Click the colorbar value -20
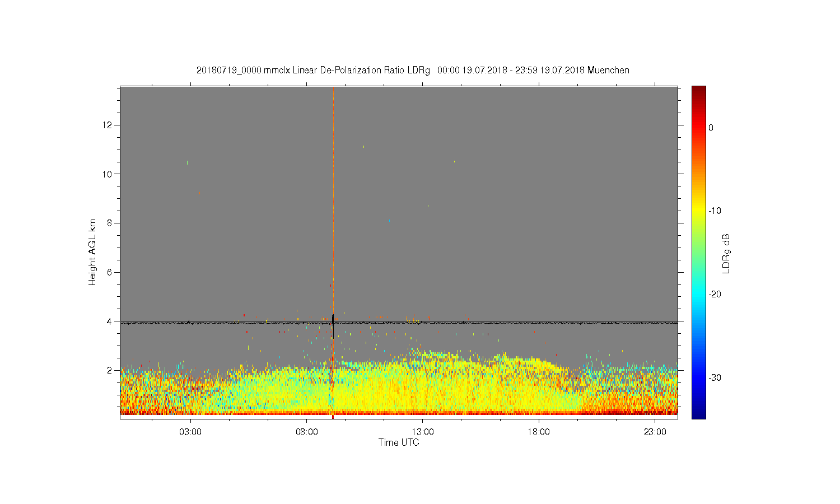The width and height of the screenshot is (840, 504). [715, 295]
